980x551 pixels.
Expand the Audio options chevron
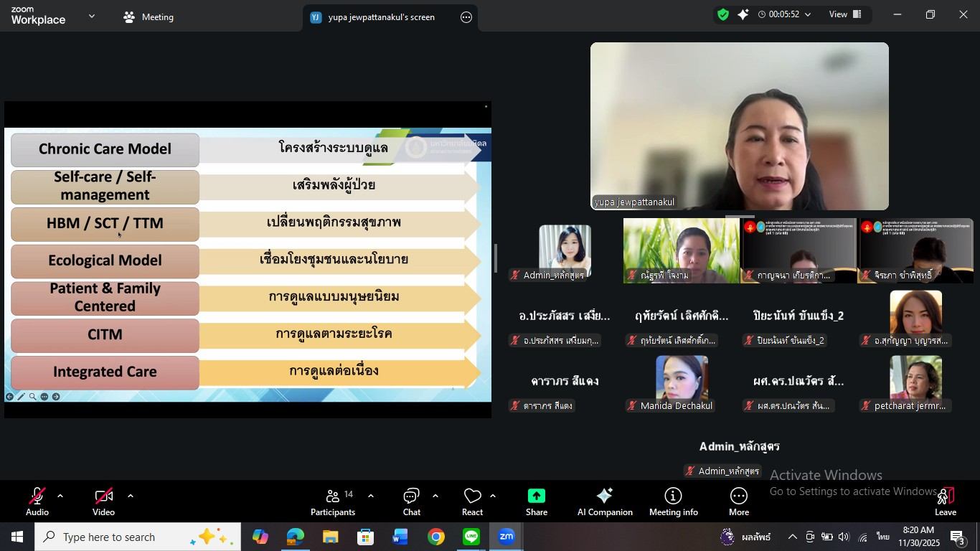tap(60, 495)
